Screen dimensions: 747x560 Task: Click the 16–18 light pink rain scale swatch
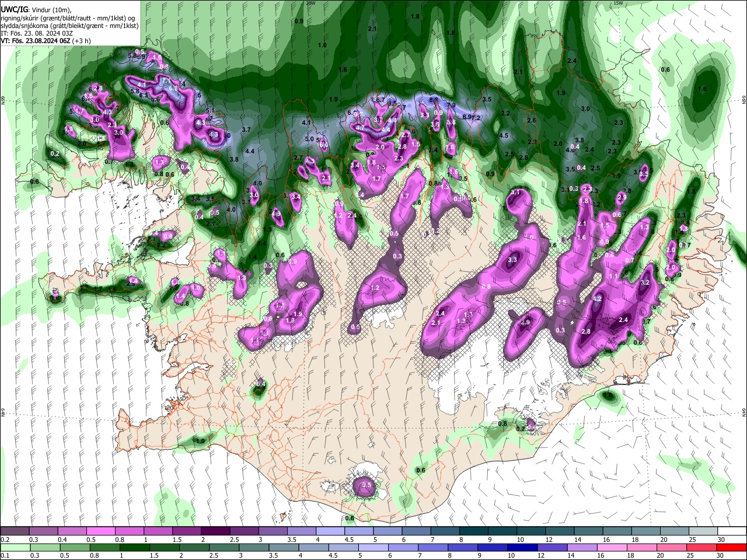[x=612, y=547]
